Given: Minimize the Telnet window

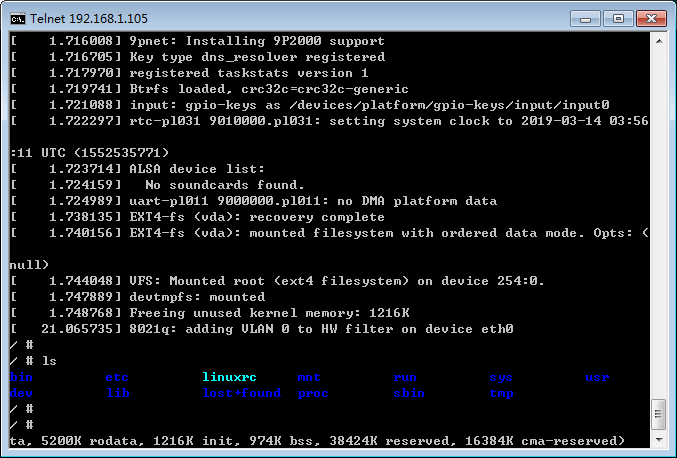Looking at the screenshot, I should pyautogui.click(x=586, y=17).
